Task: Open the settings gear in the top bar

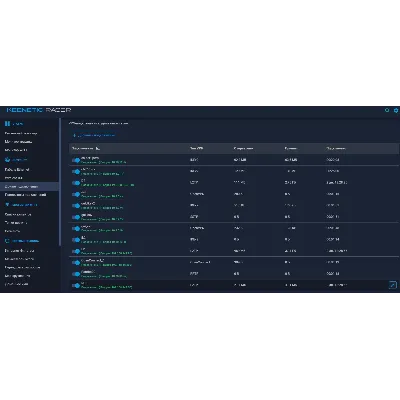Action: click(396, 110)
